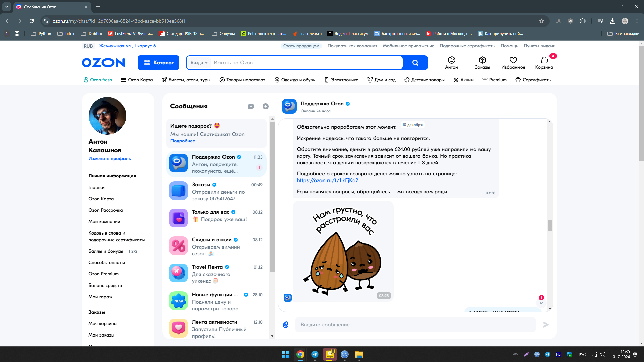Open Chrome downloads icon
Viewport: 644px width, 362px height.
tap(612, 21)
